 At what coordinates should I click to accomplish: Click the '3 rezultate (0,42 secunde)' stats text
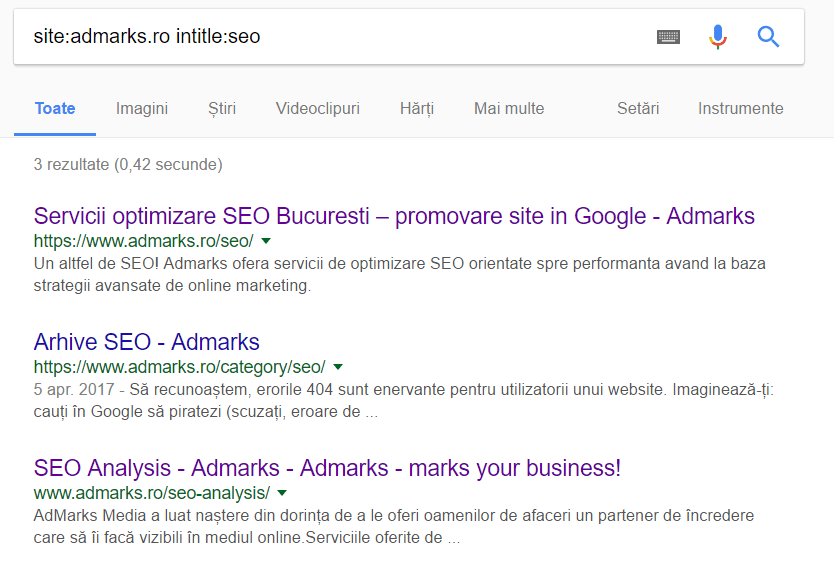128,164
